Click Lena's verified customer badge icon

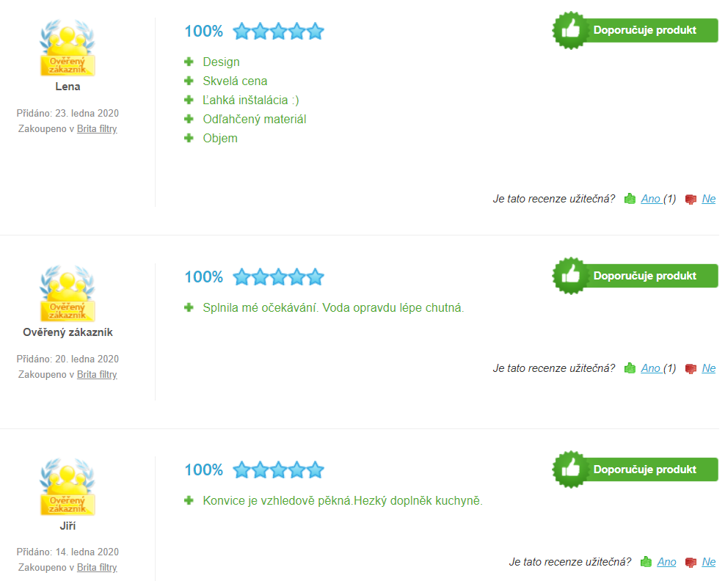click(x=68, y=48)
